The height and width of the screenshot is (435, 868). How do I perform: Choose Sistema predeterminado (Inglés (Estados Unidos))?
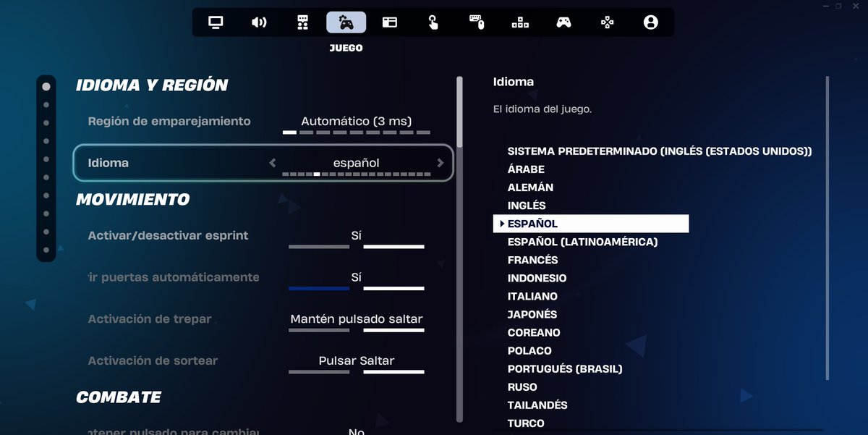pos(660,151)
